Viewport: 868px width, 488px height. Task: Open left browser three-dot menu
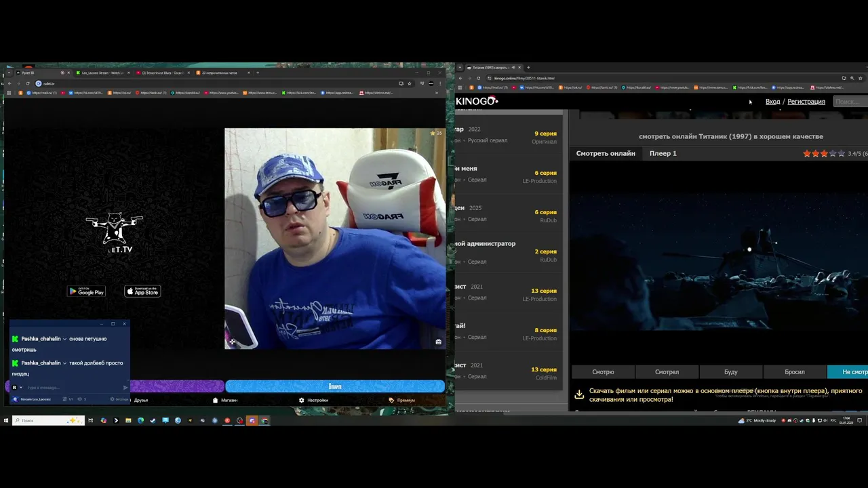[x=441, y=83]
